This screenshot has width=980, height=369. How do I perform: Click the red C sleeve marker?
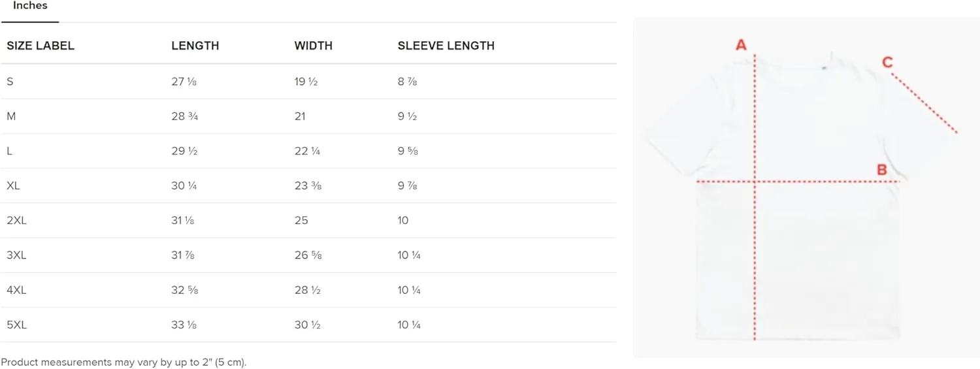pyautogui.click(x=887, y=62)
